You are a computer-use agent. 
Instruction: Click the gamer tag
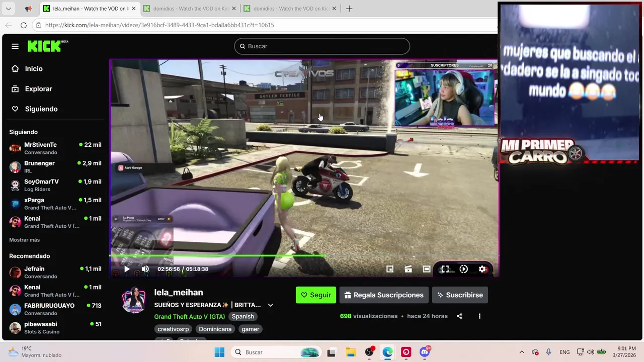tap(250, 329)
